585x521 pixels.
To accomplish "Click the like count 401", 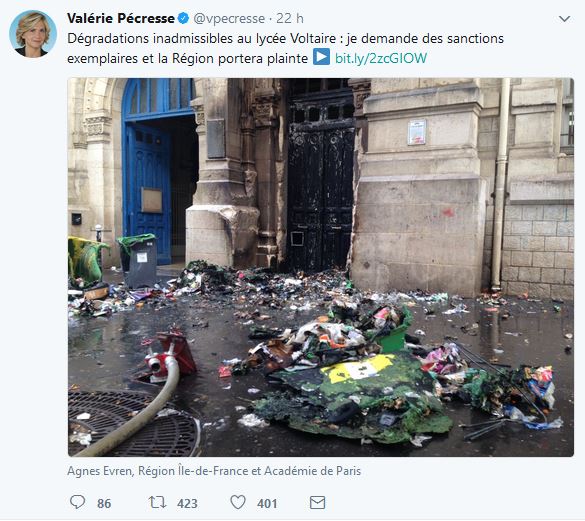I will (267, 503).
